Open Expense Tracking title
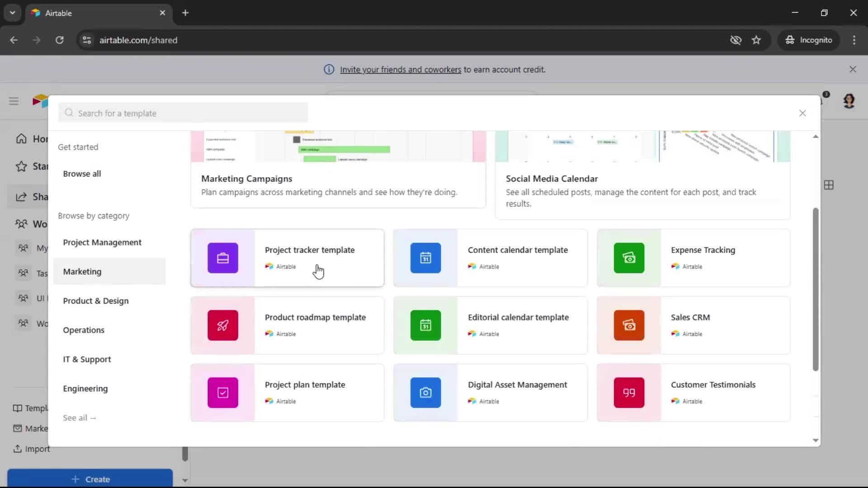This screenshot has width=868, height=488. click(x=703, y=250)
